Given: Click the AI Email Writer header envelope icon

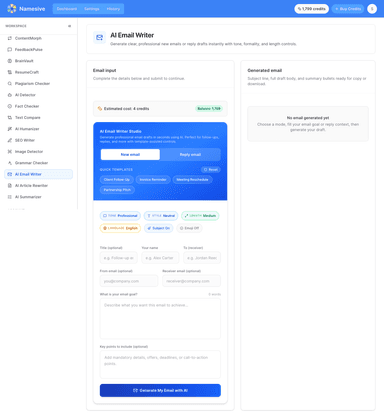Looking at the screenshot, I should pos(99,38).
